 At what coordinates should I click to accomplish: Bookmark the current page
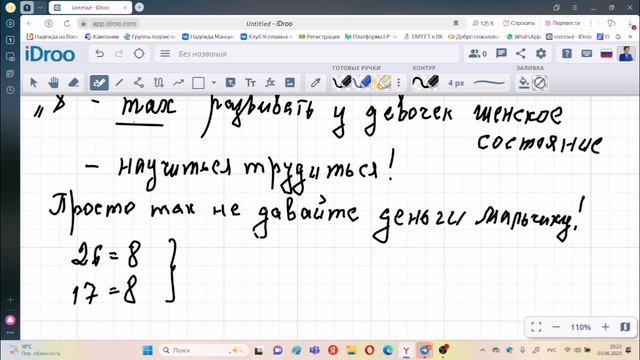click(x=456, y=23)
